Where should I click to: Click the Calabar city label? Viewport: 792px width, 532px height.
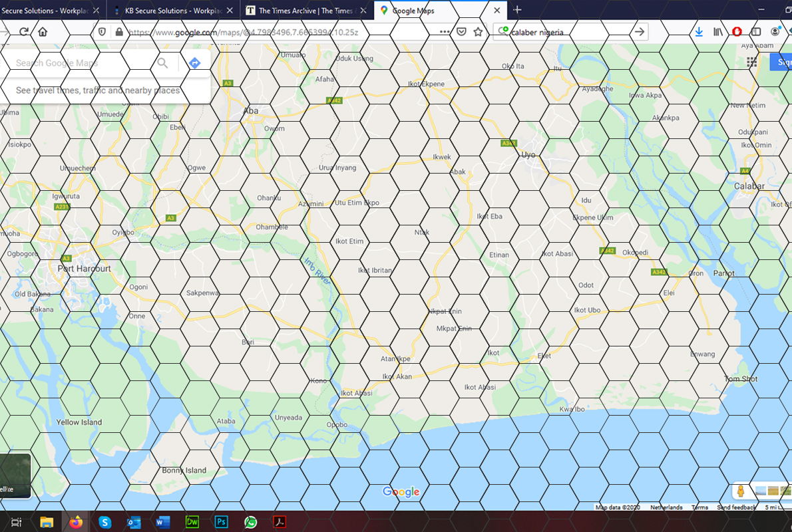point(749,186)
